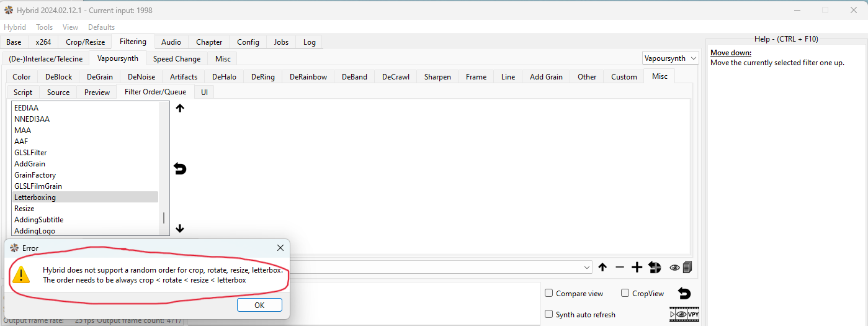Click the replace icon with arrow and plus

[x=655, y=268]
